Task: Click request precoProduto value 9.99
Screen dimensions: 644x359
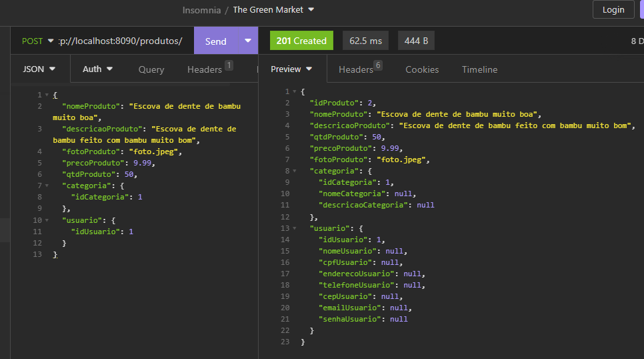Action: point(142,163)
